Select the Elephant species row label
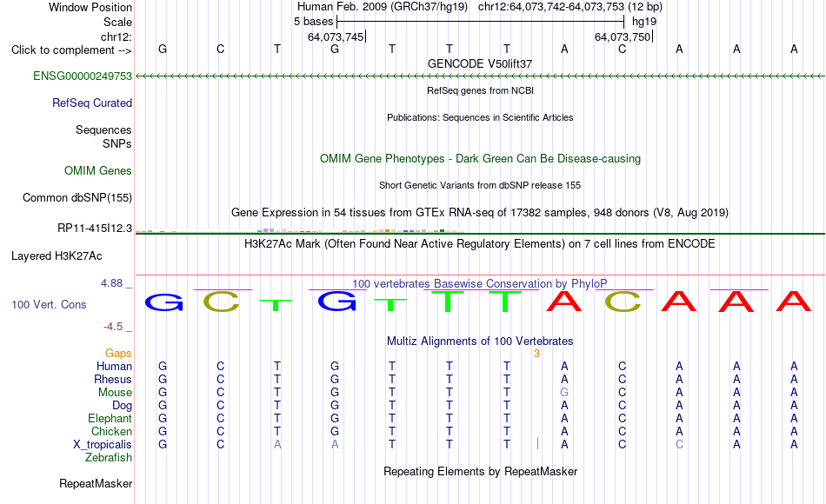 (x=110, y=418)
